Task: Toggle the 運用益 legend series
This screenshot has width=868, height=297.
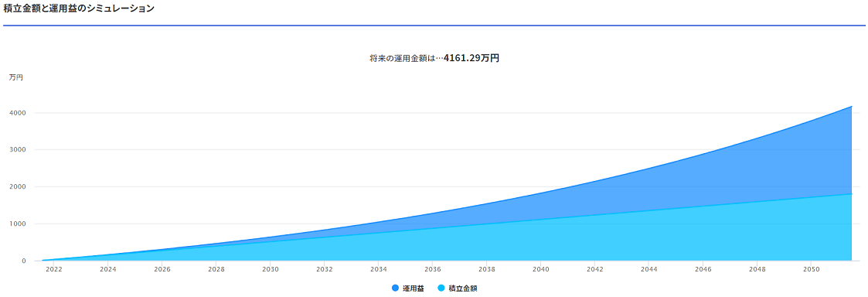Action: [x=407, y=288]
